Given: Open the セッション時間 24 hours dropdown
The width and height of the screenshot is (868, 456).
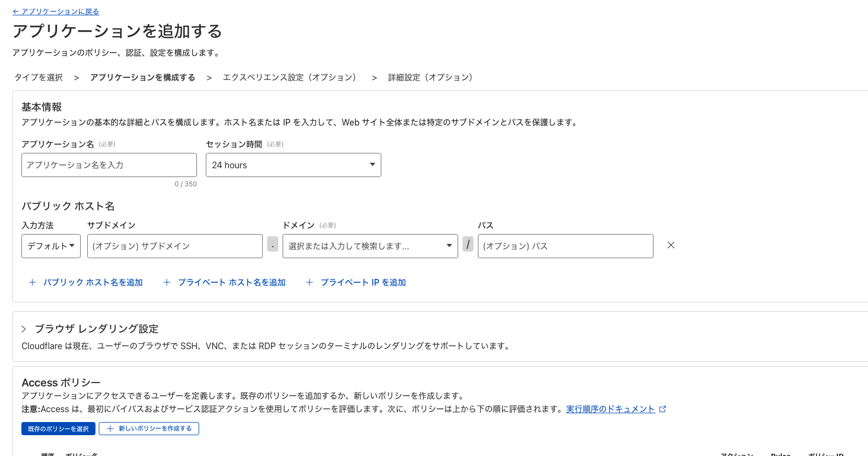Looking at the screenshot, I should coord(294,165).
